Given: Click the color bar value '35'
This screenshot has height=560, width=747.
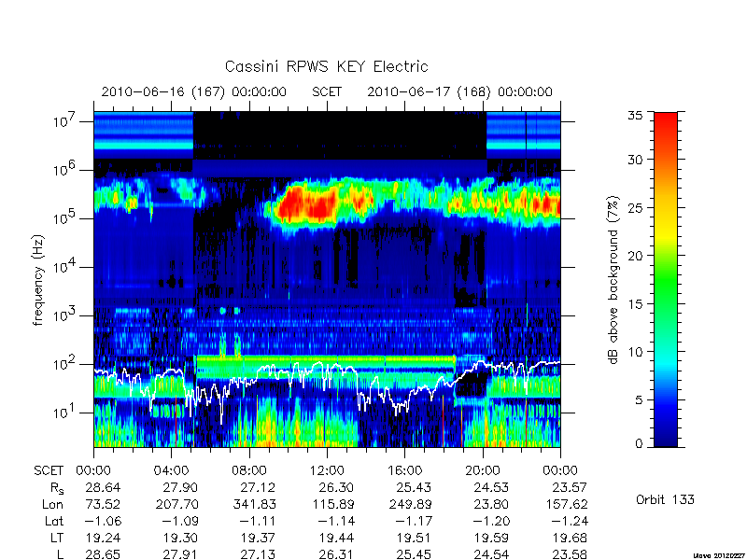Looking at the screenshot, I should 635,116.
